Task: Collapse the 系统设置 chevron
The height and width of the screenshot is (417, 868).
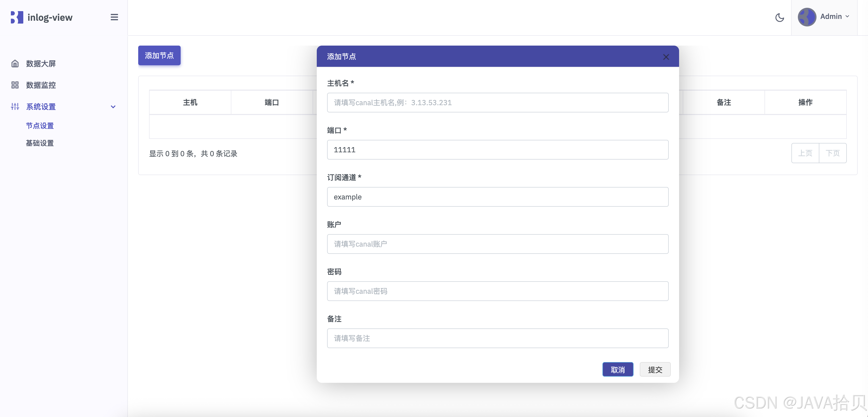Action: [x=113, y=107]
